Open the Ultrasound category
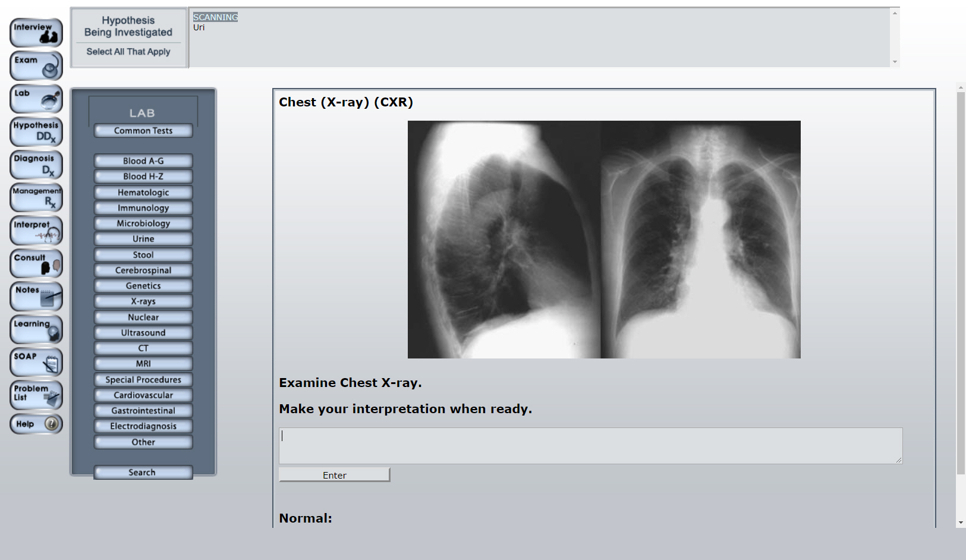The height and width of the screenshot is (560, 966). coord(143,333)
